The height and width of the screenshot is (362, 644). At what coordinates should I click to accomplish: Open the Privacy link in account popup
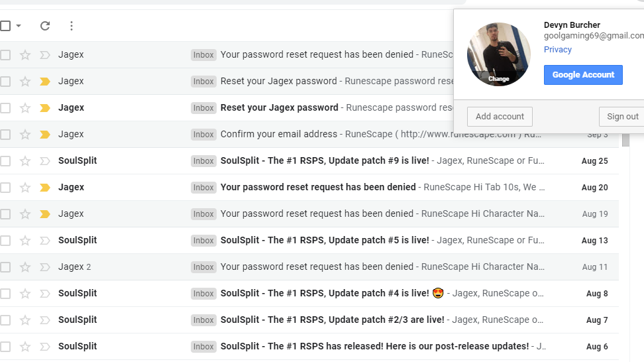coord(557,49)
